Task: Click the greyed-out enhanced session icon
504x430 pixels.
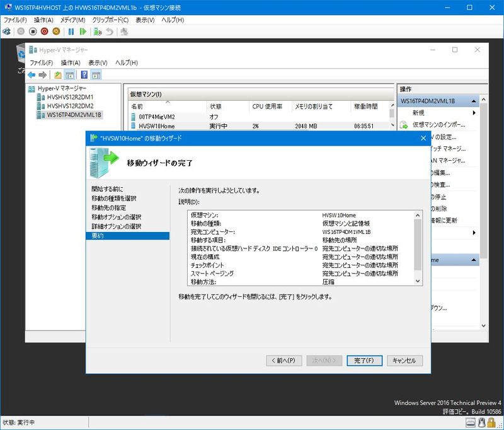Action: click(124, 32)
